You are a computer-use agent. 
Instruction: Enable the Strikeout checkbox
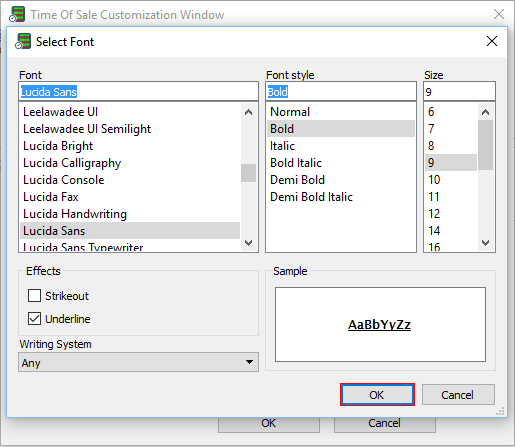click(34, 296)
